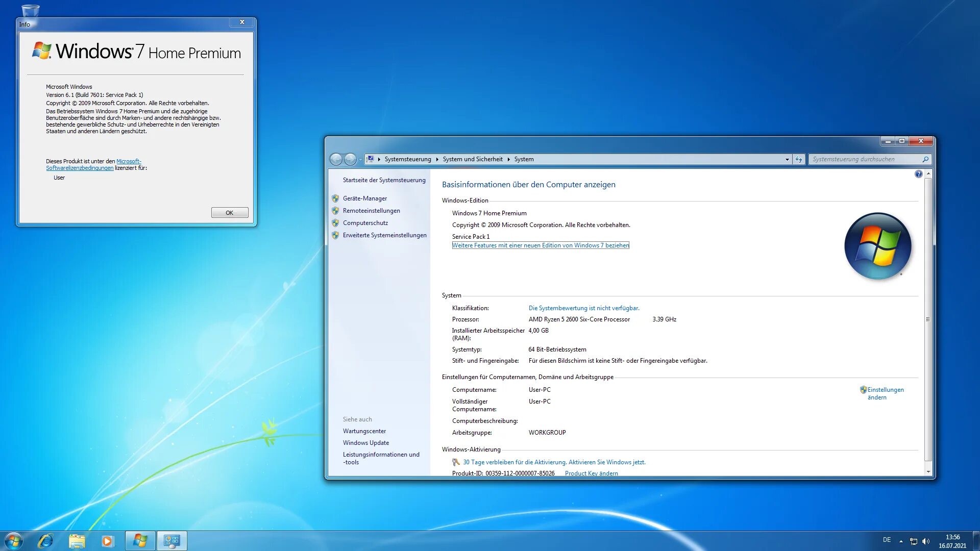Click the shield icon next to Remoteeinstellungen
Image resolution: width=980 pixels, height=551 pixels.
coord(335,211)
